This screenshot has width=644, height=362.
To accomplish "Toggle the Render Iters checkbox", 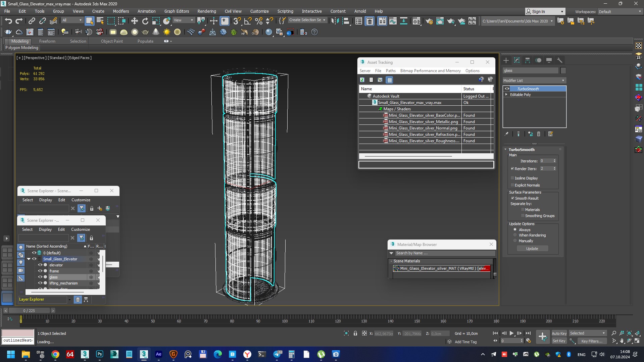I will [x=512, y=169].
